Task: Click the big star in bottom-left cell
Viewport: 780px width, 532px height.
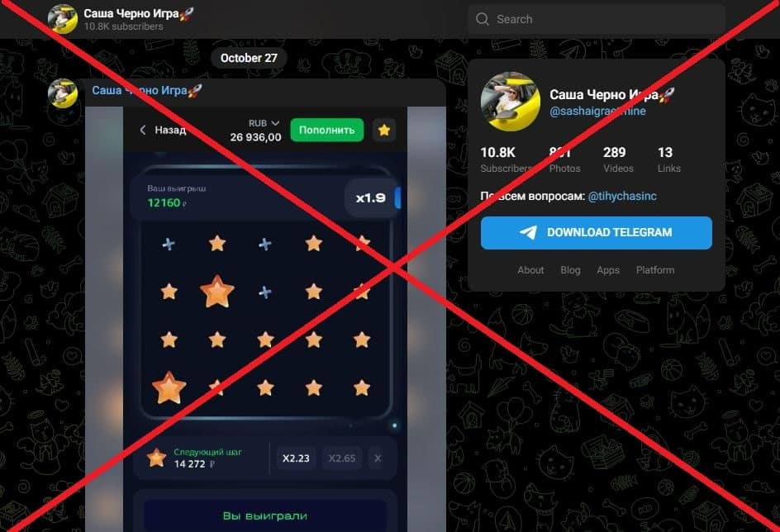Action: [x=169, y=387]
